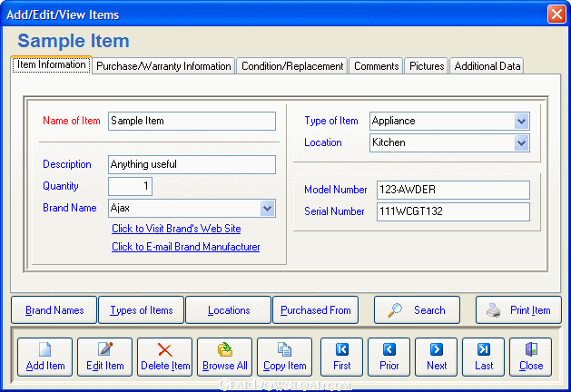Open the Brand Names list button
This screenshot has height=392, width=571.
[x=54, y=310]
